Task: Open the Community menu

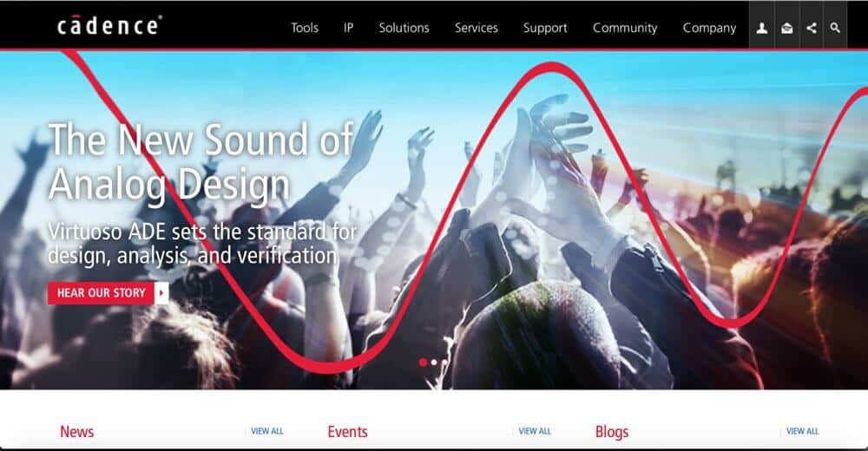Action: [625, 28]
